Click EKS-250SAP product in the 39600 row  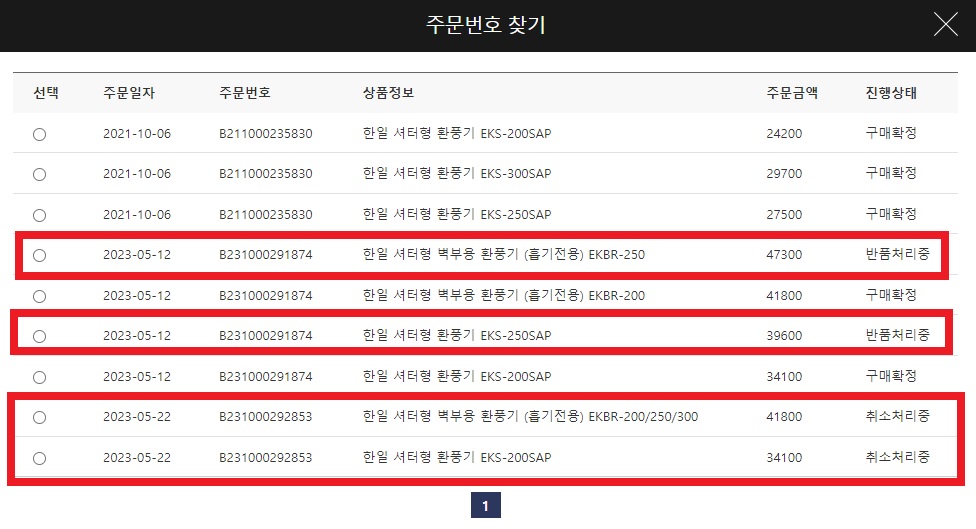pyautogui.click(x=457, y=335)
